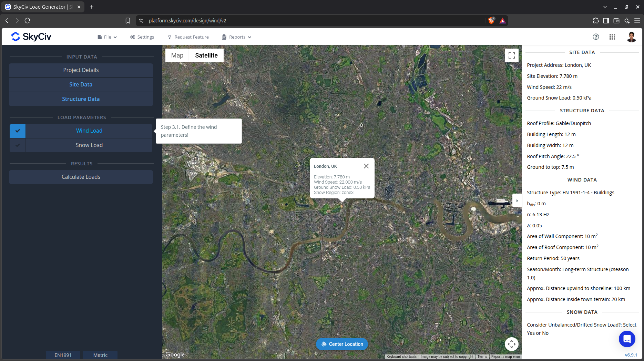Screen dimensions: 644x361
Task: Open the browser tab search chevron
Action: 605,7
